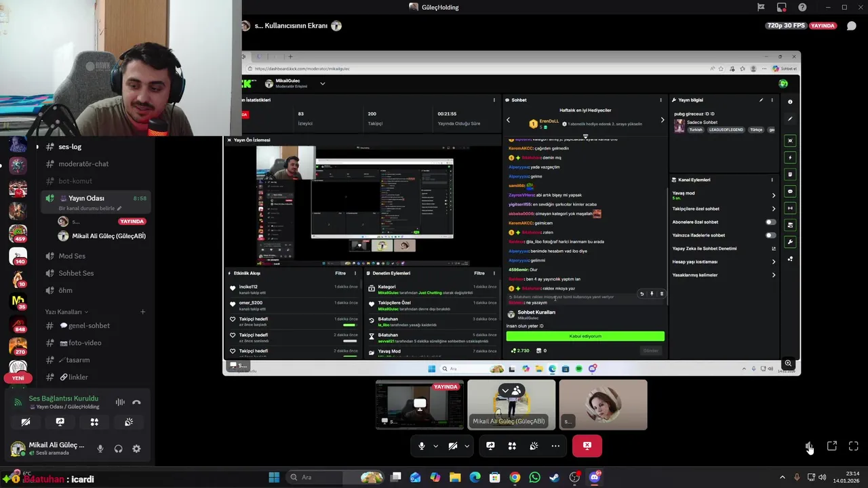Viewport: 868px width, 488px height.
Task: Toggle Abonelere özel sohbet switch in shared Kick dashboard
Action: [x=770, y=222]
